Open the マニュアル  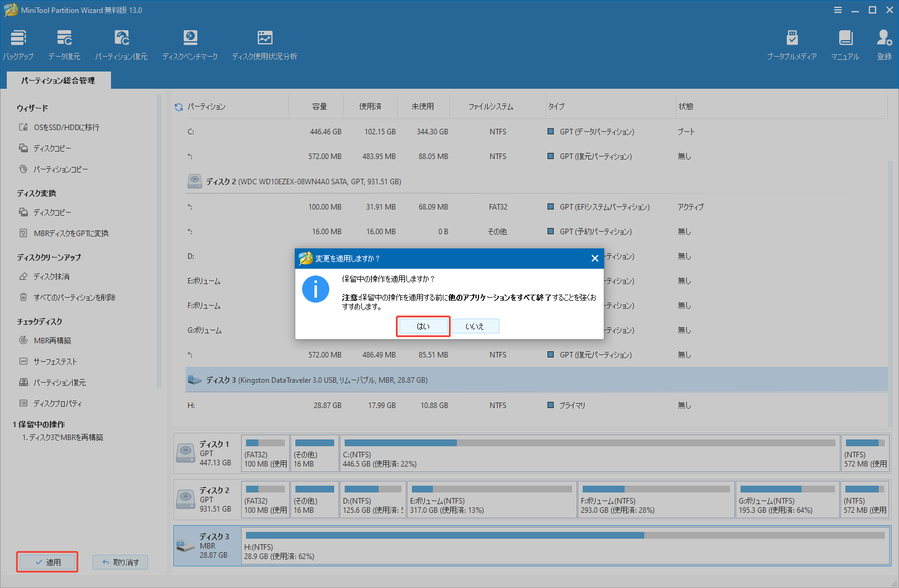pos(845,43)
